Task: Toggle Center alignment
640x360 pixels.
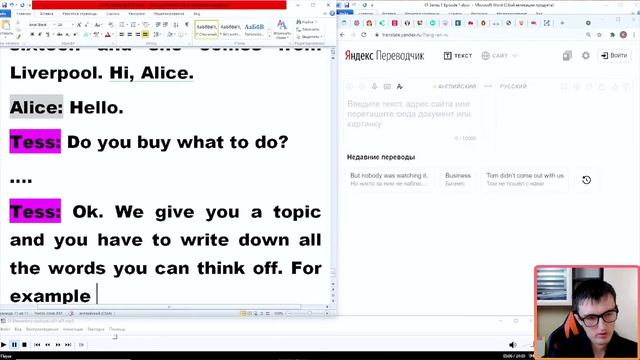Action: 130,35
